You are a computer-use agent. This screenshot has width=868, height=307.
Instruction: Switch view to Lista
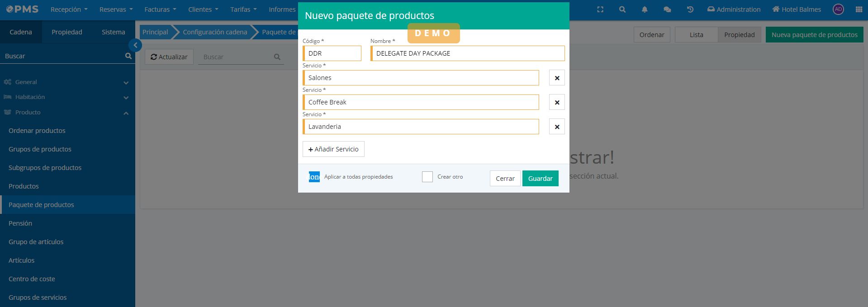click(696, 35)
